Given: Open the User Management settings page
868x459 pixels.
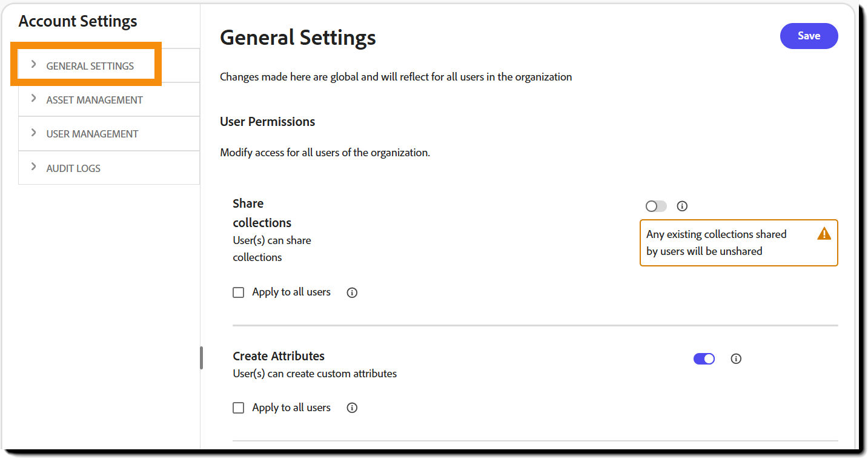Looking at the screenshot, I should (92, 134).
